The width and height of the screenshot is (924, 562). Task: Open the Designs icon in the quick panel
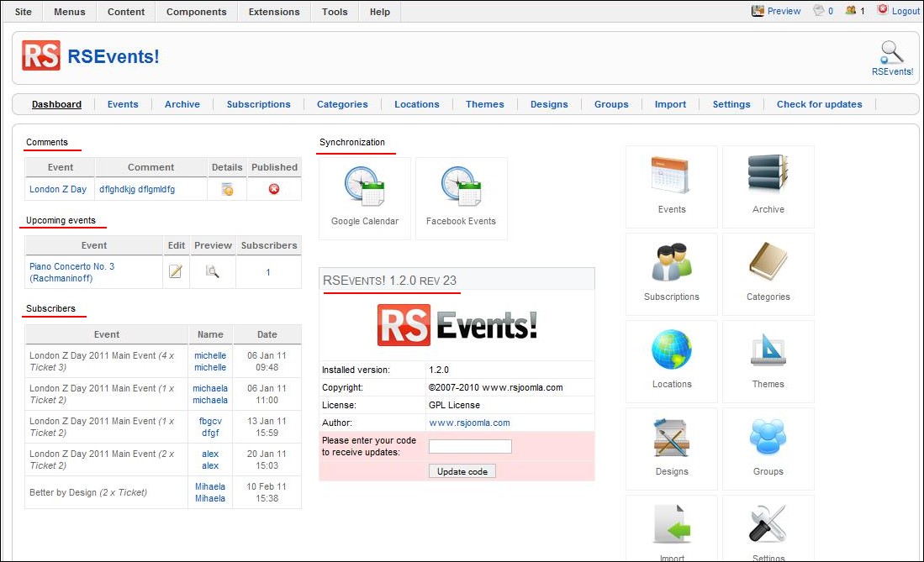(671, 438)
